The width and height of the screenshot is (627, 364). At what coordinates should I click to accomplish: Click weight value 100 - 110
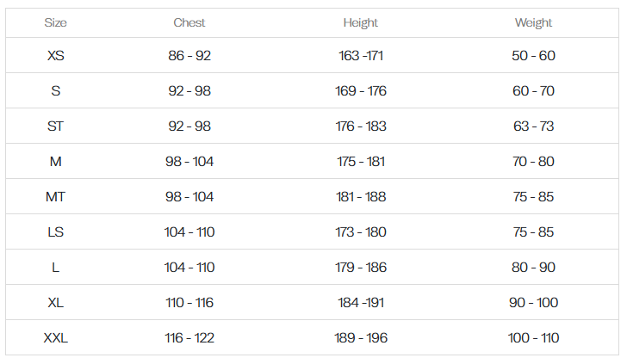(533, 338)
